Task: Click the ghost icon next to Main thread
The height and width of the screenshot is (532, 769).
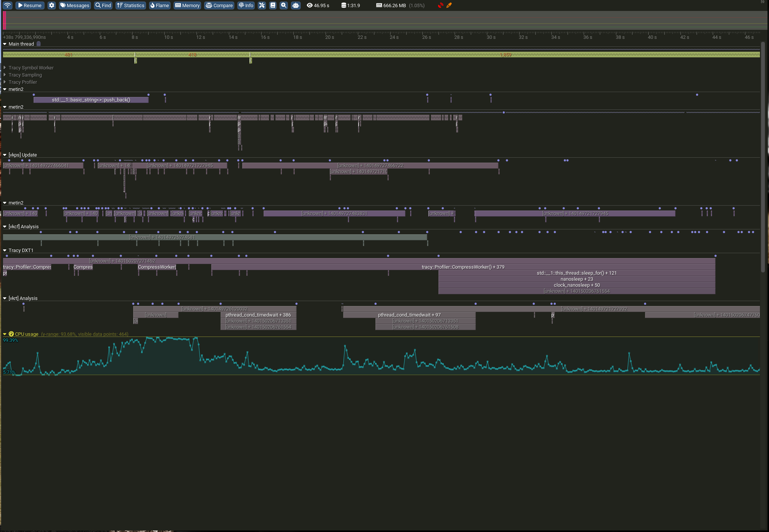Action: coord(38,44)
